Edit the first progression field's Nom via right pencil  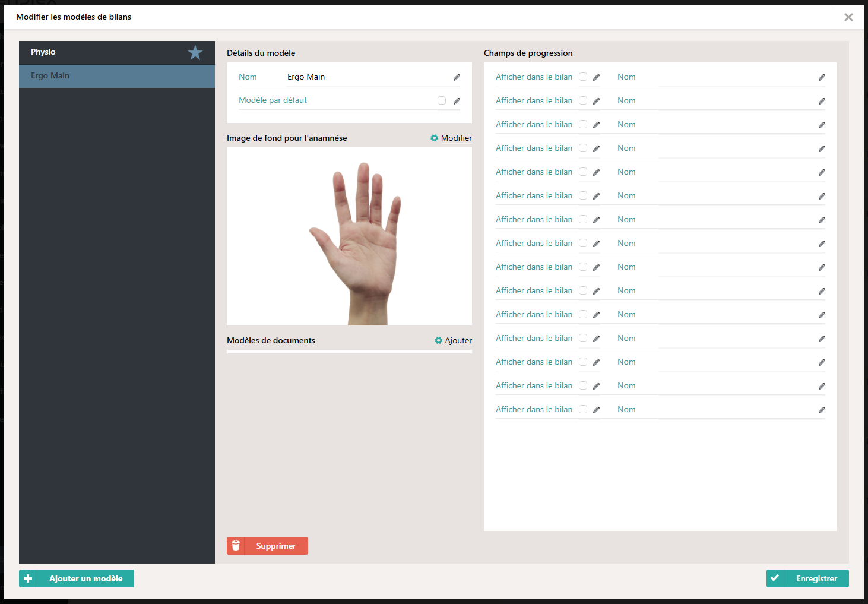[x=822, y=77]
